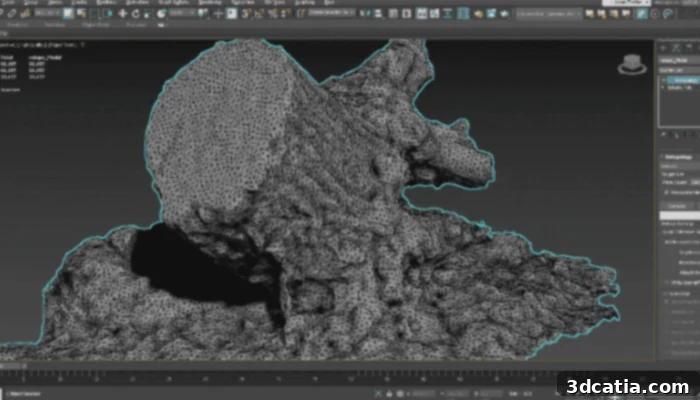Open the Workspaces dropdown at top right

coord(690,2)
